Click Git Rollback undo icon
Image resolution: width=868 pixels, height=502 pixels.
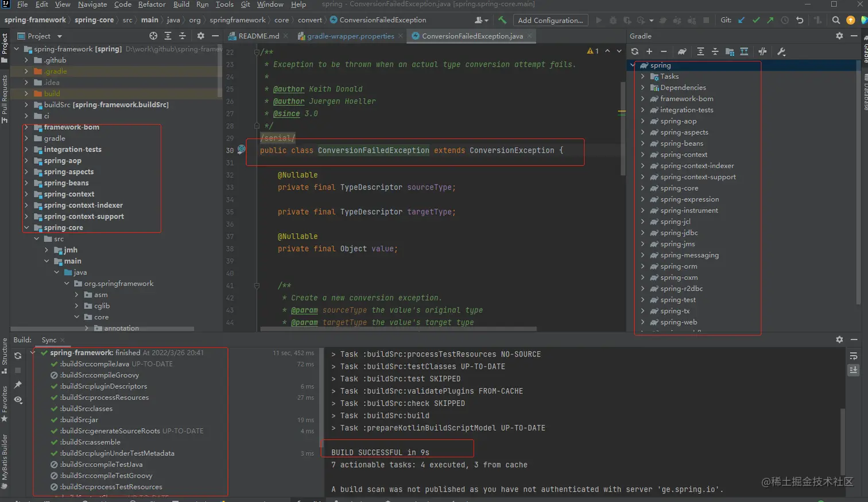(x=800, y=20)
